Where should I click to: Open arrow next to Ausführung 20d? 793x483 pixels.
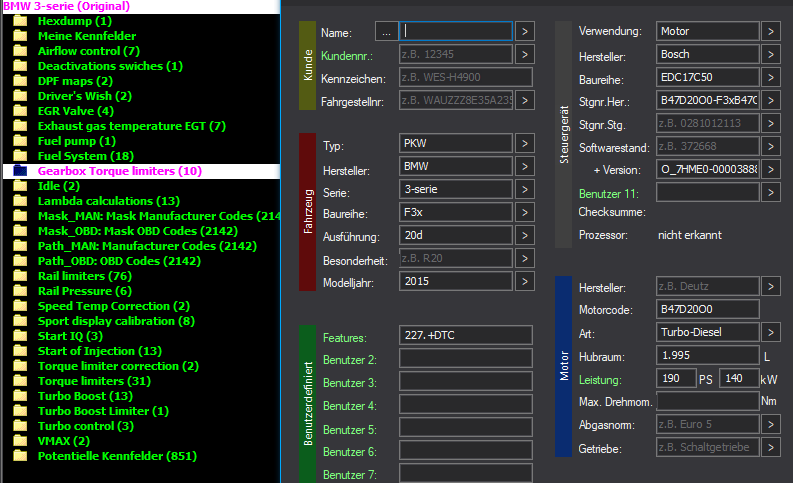pyautogui.click(x=525, y=236)
